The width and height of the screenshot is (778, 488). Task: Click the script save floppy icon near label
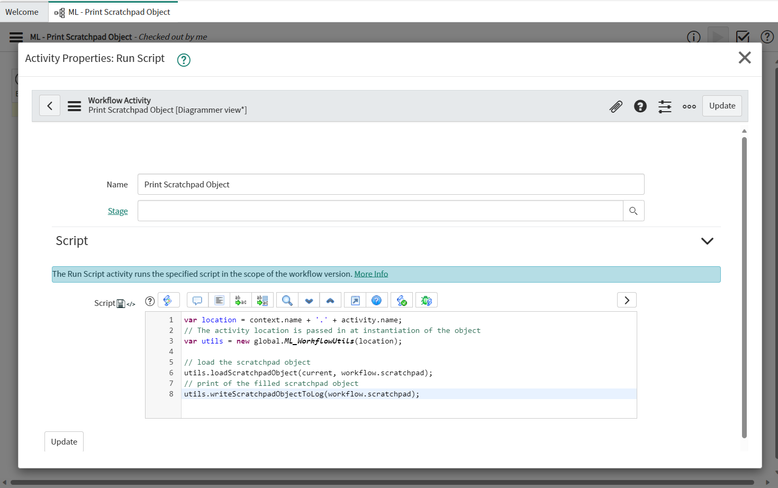(x=121, y=304)
